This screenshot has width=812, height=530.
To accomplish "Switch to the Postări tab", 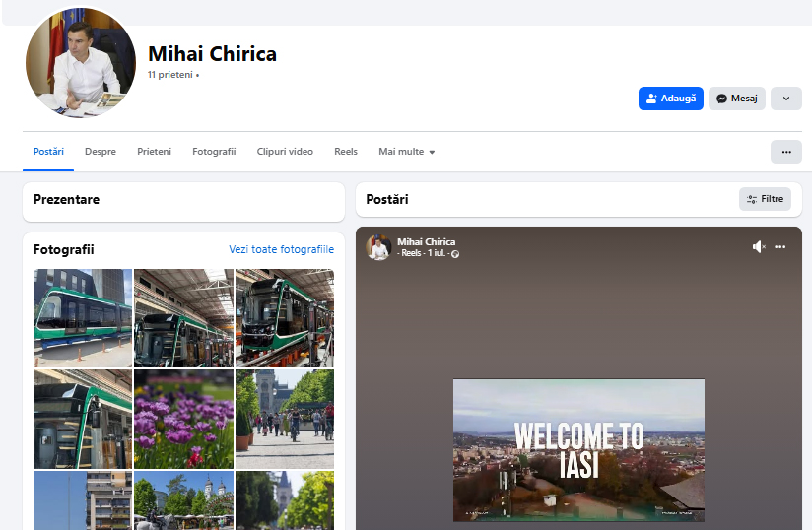I will click(48, 152).
